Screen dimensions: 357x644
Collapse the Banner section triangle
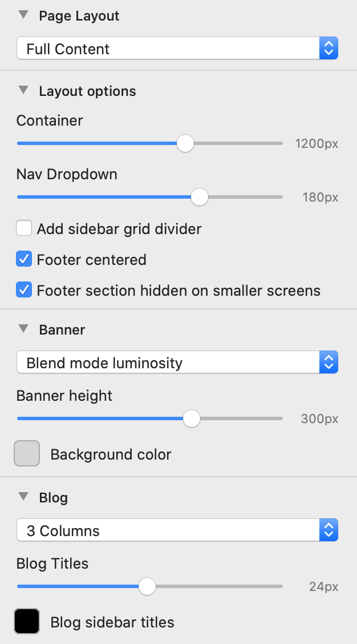point(23,329)
